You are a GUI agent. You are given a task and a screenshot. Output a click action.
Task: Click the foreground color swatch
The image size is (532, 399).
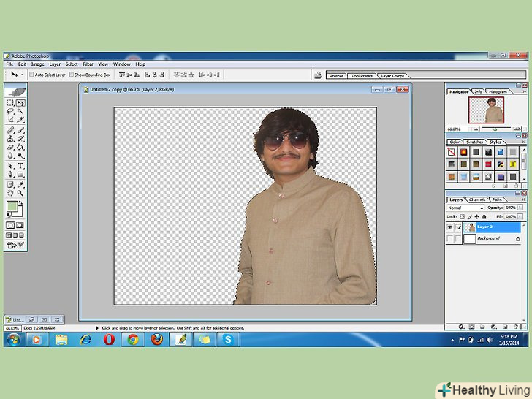(12, 207)
